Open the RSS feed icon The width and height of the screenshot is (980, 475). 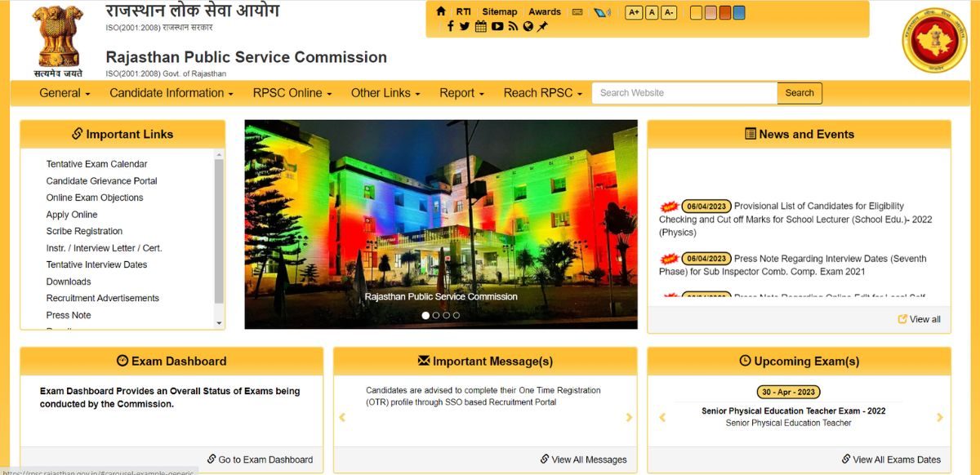tap(513, 26)
